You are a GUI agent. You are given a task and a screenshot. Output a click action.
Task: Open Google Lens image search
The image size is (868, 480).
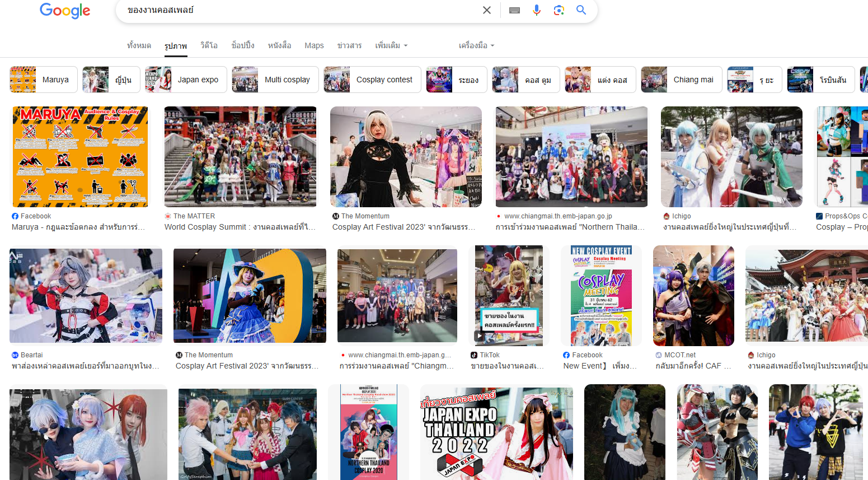(x=559, y=10)
